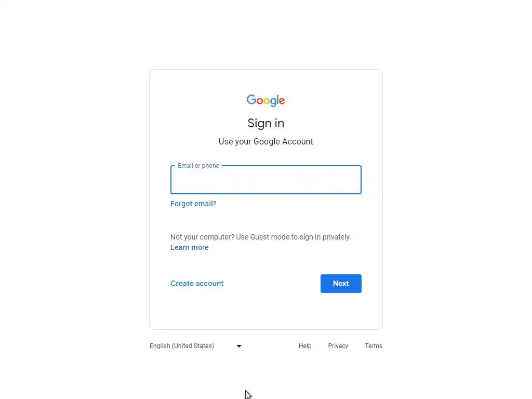This screenshot has height=399, width=532.
Task: Click the floating Email or phone label
Action: coord(198,166)
